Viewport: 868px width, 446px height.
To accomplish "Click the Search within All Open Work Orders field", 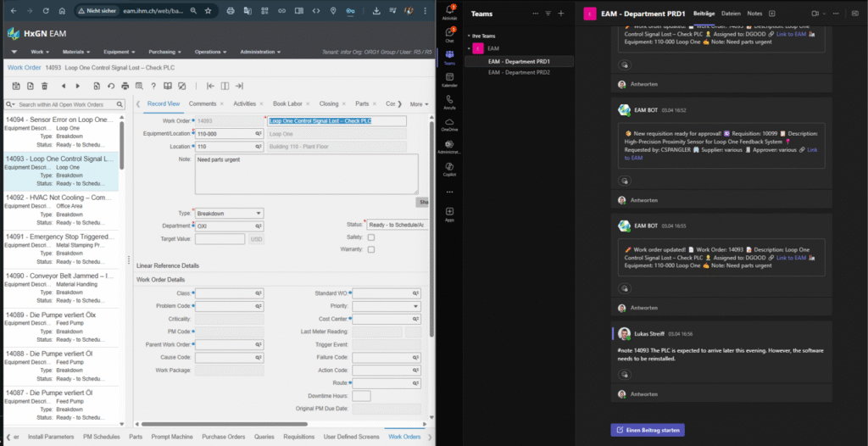I will [x=64, y=104].
